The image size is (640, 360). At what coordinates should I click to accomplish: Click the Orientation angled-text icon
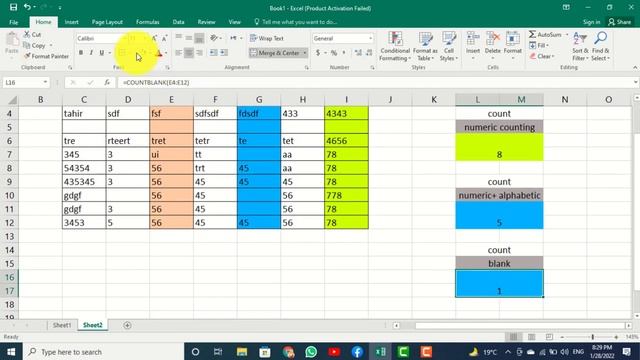pos(214,38)
